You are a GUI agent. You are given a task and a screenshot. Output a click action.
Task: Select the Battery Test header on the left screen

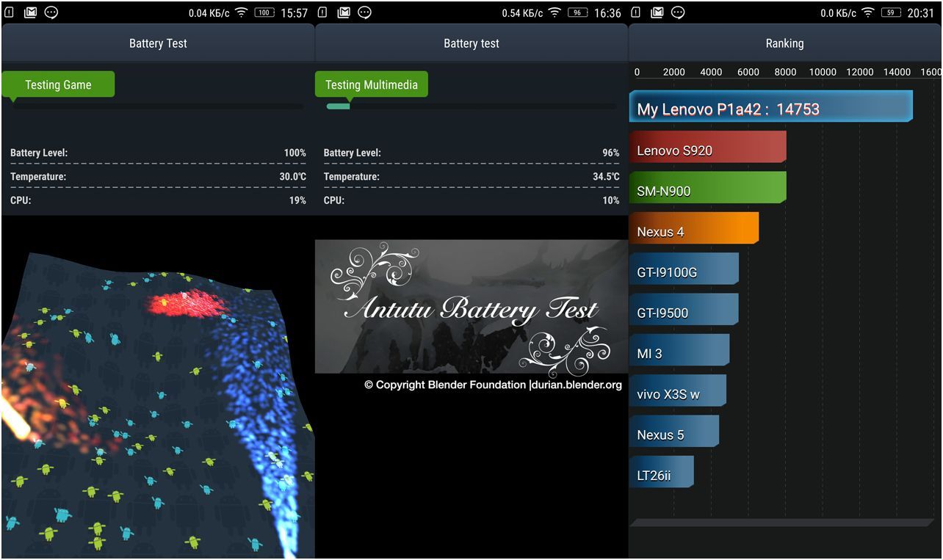pyautogui.click(x=158, y=43)
